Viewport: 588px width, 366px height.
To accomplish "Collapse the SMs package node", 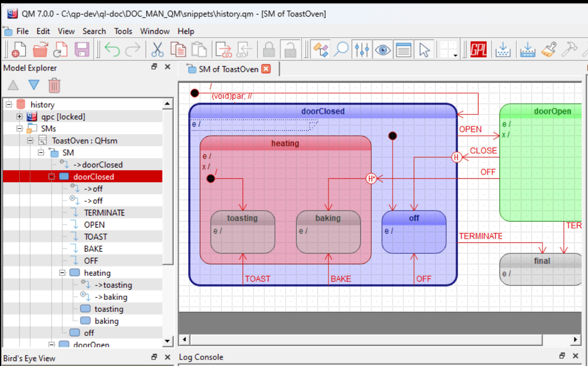I will click(x=20, y=129).
